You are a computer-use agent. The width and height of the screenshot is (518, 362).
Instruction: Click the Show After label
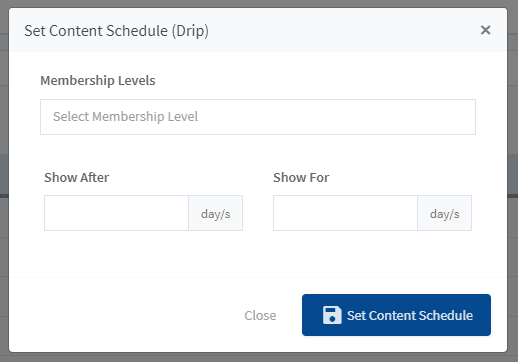[76, 177]
